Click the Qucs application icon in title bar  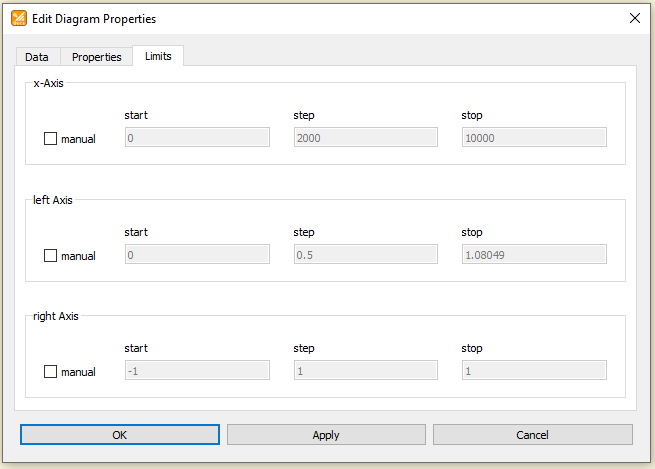[19, 18]
